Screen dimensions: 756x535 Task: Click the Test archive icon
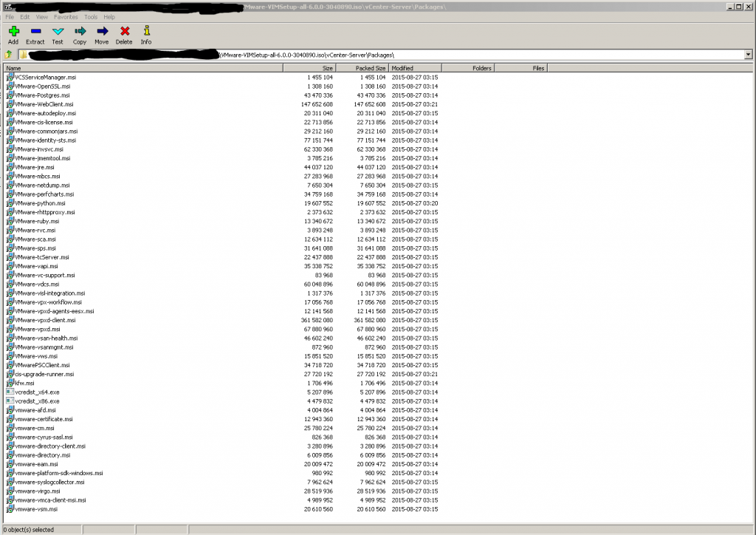tap(58, 31)
